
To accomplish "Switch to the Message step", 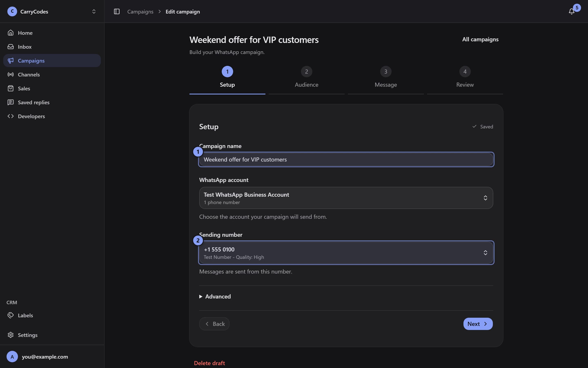I will (386, 80).
